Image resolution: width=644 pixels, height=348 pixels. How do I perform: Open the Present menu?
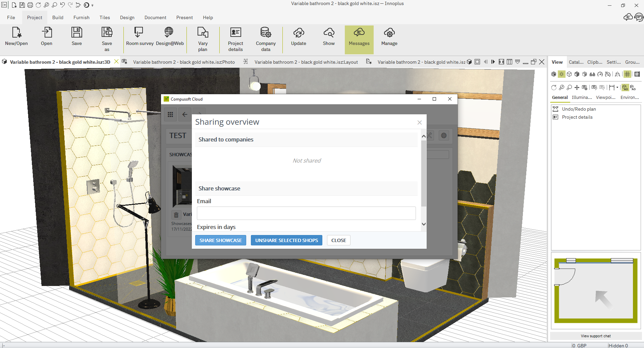click(x=184, y=17)
